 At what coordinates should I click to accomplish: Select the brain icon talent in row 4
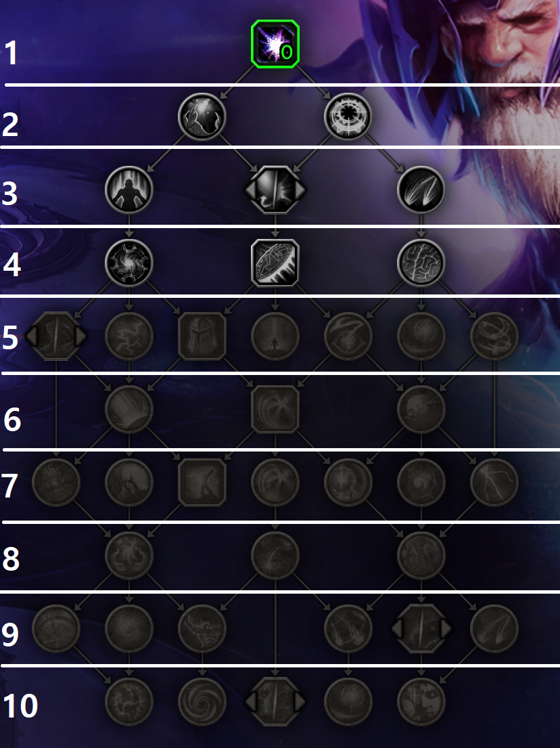421,263
